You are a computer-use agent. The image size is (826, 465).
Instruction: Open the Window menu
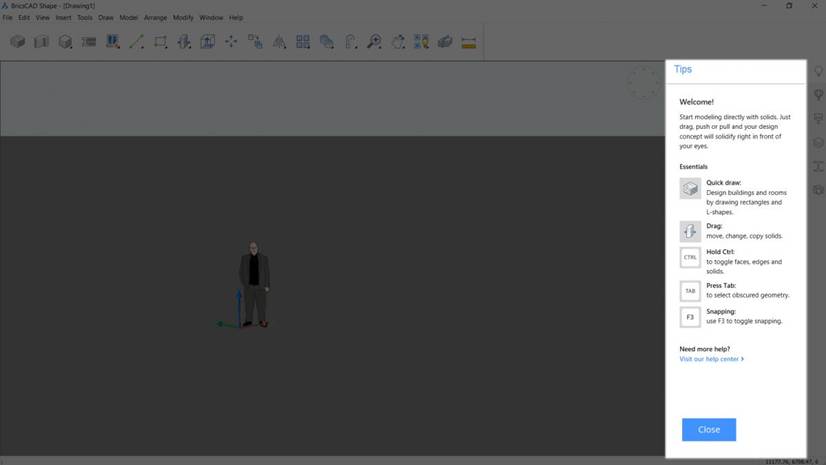211,18
